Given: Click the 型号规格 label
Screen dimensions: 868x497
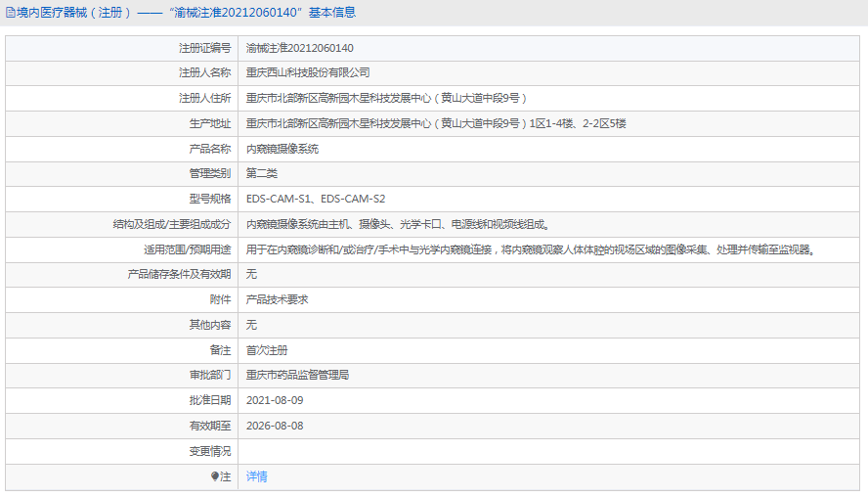Looking at the screenshot, I should [210, 199].
